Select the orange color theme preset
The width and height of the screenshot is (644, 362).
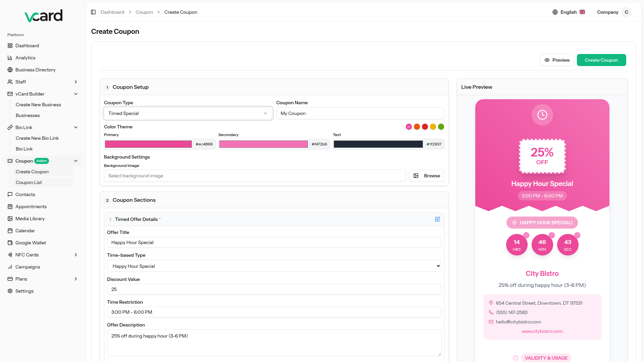pos(417,127)
